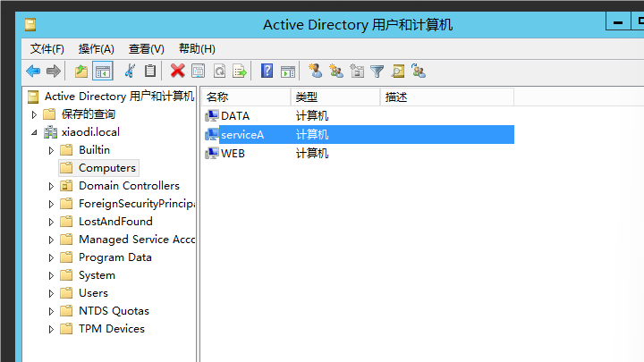Toggle the action pane icon

(288, 72)
